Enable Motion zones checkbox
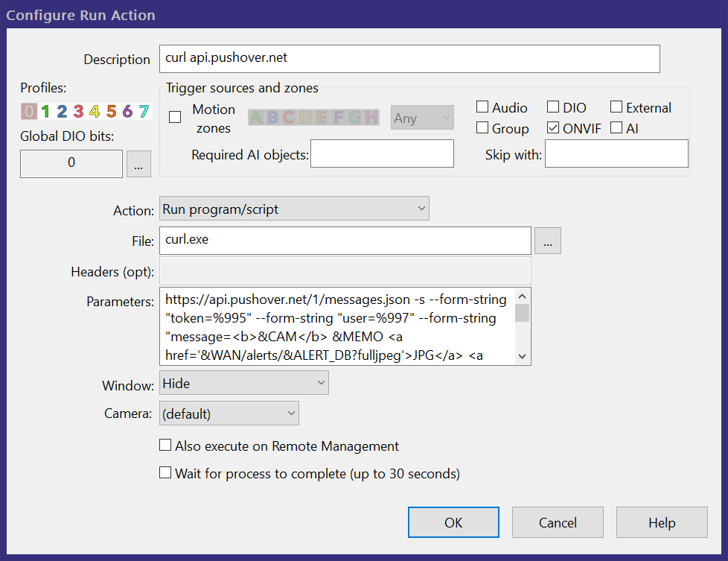 (x=175, y=118)
